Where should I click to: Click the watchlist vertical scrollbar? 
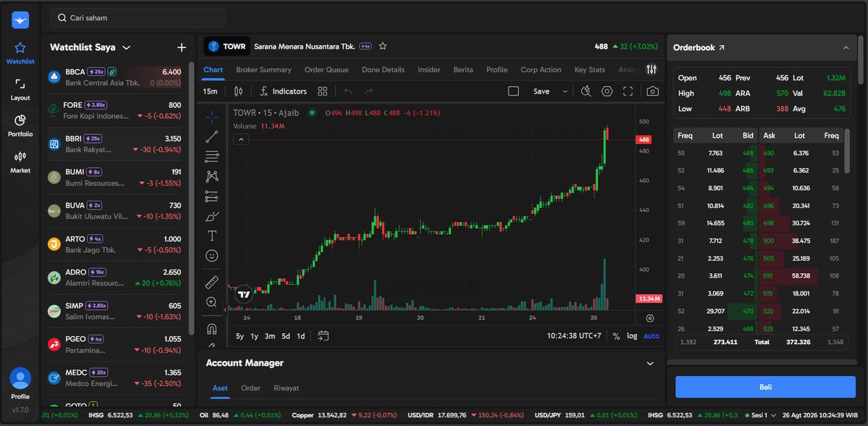tap(192, 198)
